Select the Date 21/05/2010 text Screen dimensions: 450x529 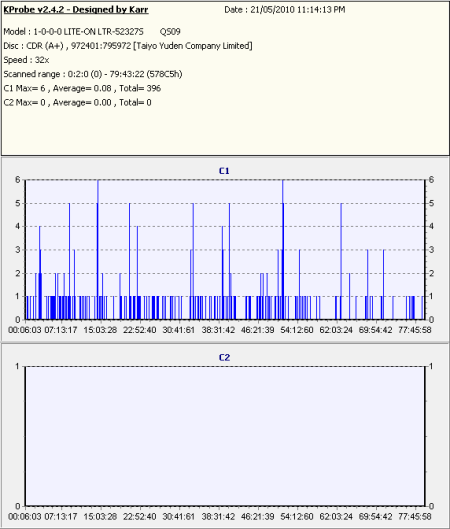pos(285,10)
